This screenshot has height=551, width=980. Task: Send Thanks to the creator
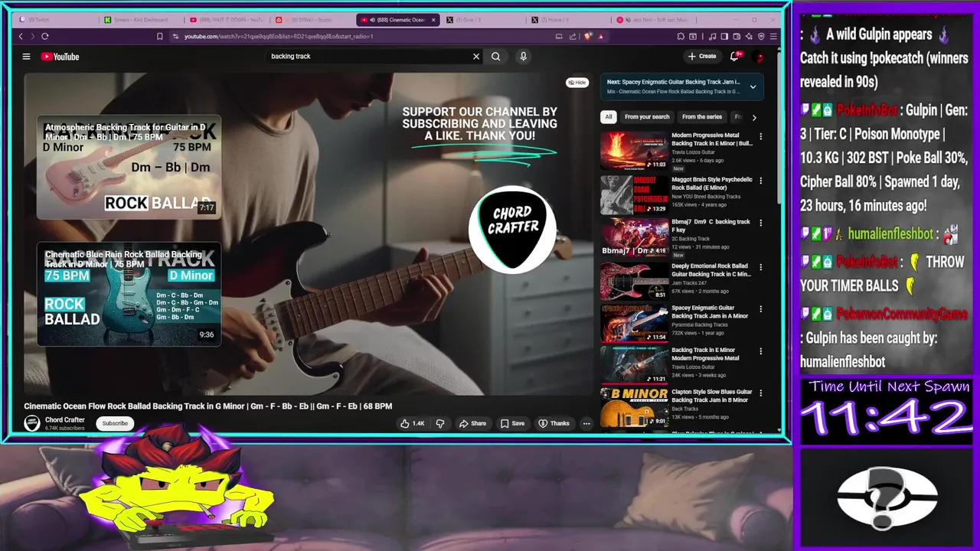tap(554, 423)
